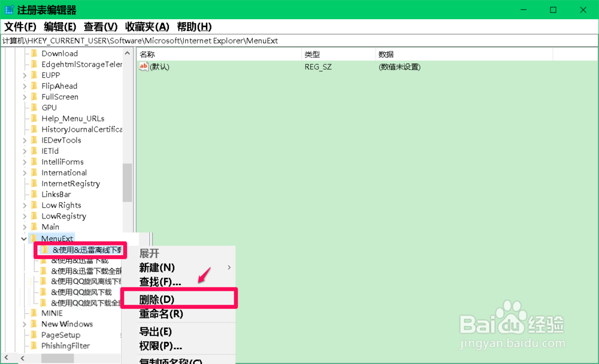The image size is (599, 364).
Task: Click the New Windows folder icon
Action: (x=34, y=324)
